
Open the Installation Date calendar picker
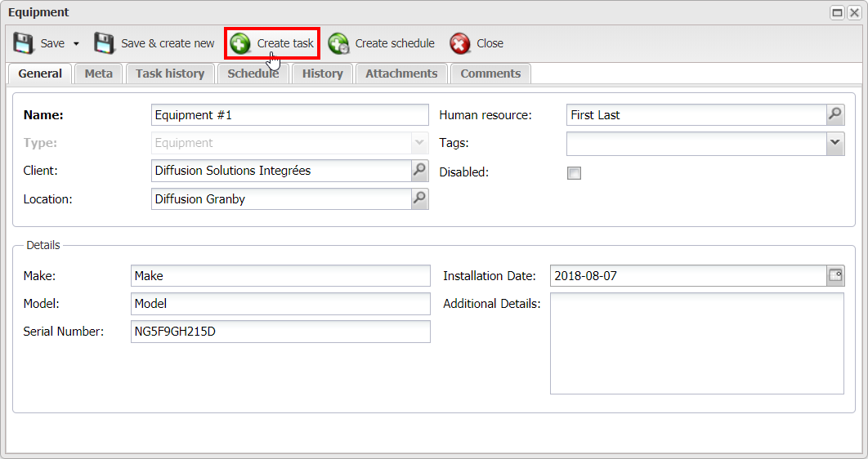[835, 275]
